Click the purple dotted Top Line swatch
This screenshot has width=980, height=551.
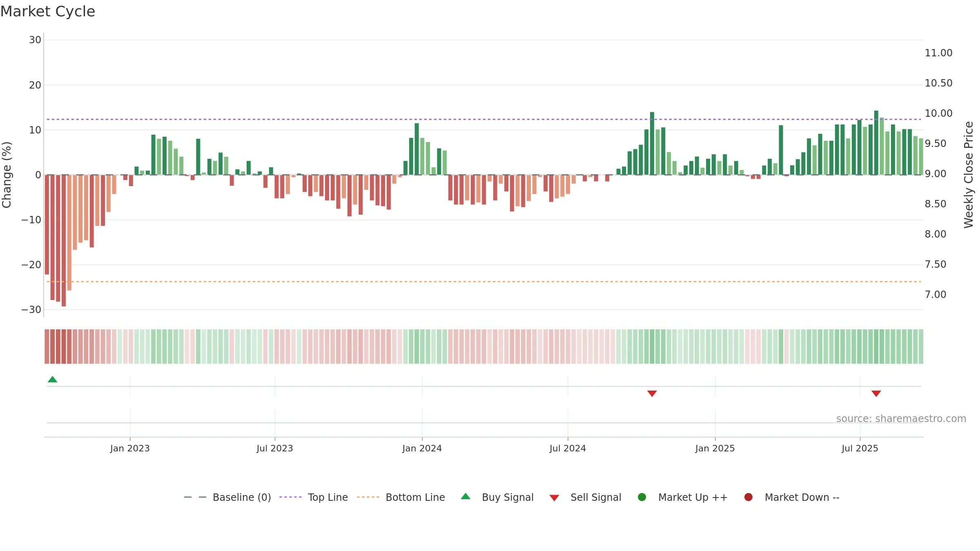(x=290, y=497)
